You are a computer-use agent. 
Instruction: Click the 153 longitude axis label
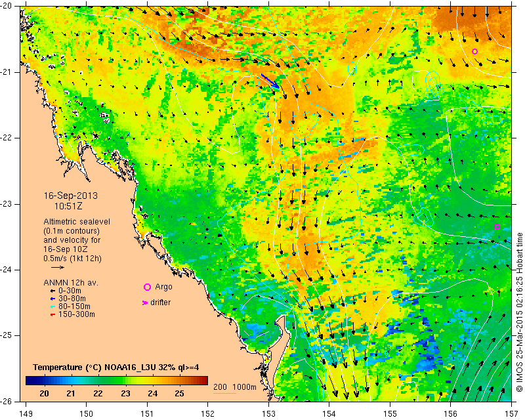coord(268,414)
